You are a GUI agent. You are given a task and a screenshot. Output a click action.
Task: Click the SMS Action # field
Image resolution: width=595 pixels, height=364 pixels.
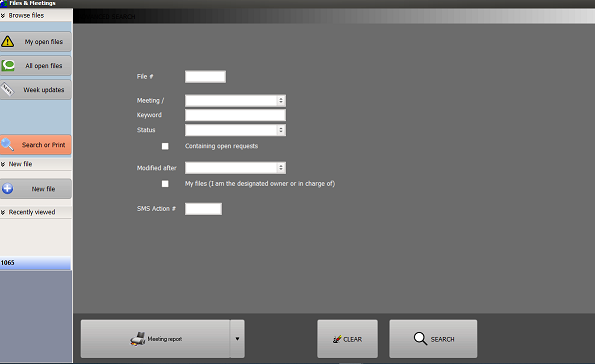click(203, 209)
